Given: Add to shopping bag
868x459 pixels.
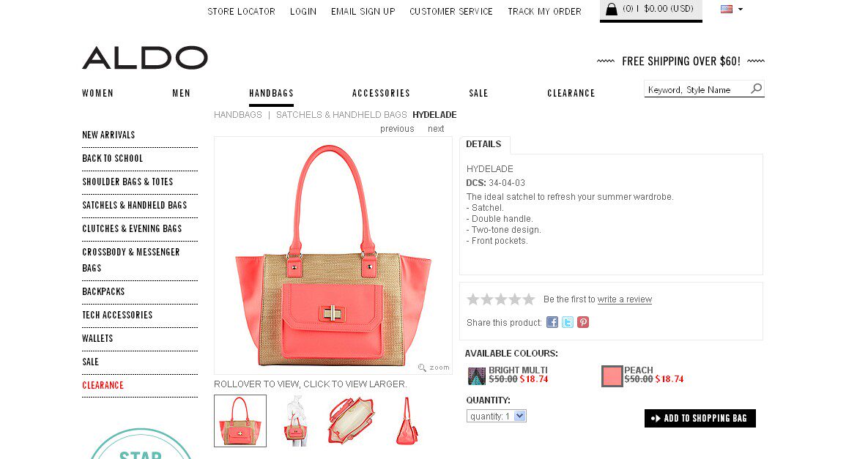Looking at the screenshot, I should 700,418.
